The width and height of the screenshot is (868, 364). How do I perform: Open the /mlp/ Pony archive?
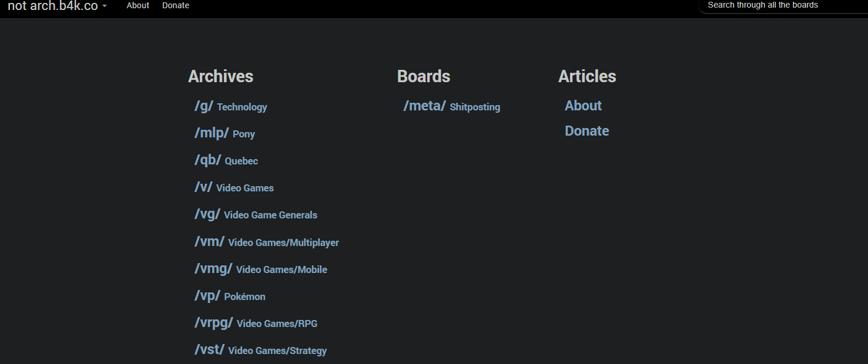pos(224,133)
